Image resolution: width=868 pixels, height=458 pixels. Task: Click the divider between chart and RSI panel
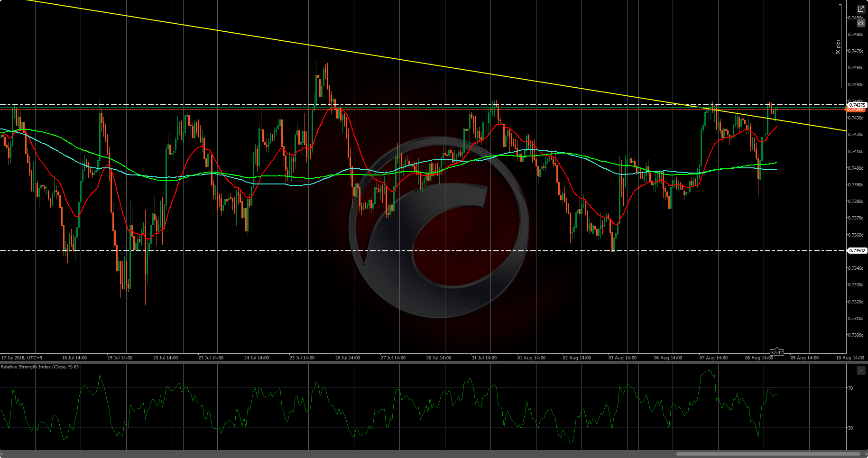(x=434, y=363)
